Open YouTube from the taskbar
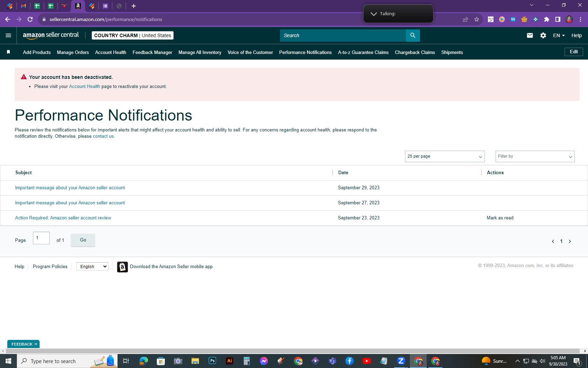The height and width of the screenshot is (368, 588). (x=367, y=361)
